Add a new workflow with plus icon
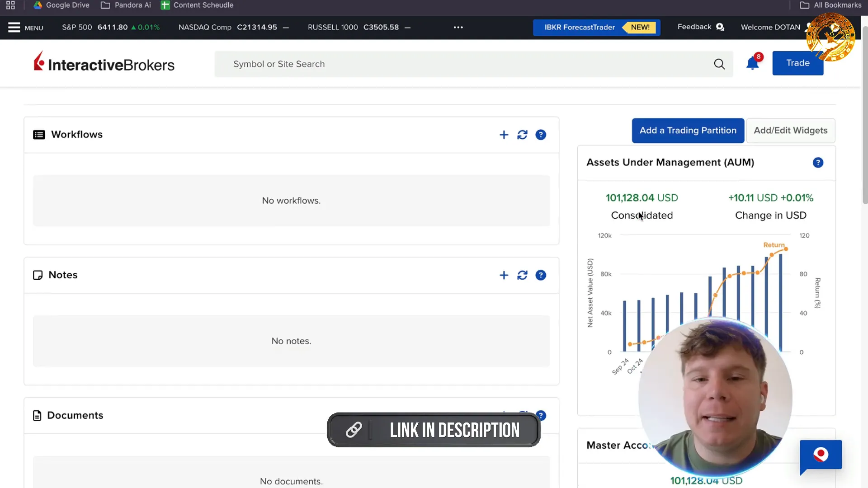This screenshot has height=488, width=868. (504, 135)
